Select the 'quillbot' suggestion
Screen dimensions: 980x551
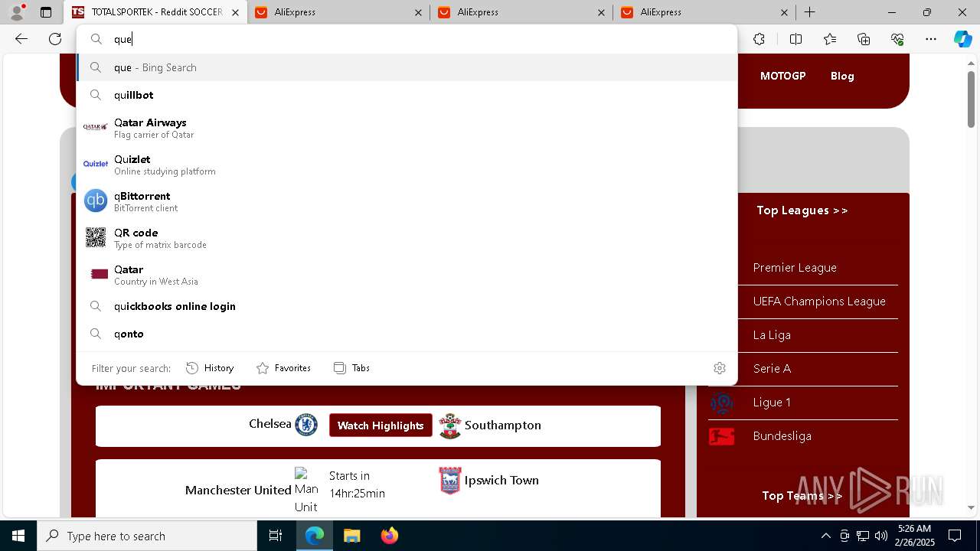(407, 95)
